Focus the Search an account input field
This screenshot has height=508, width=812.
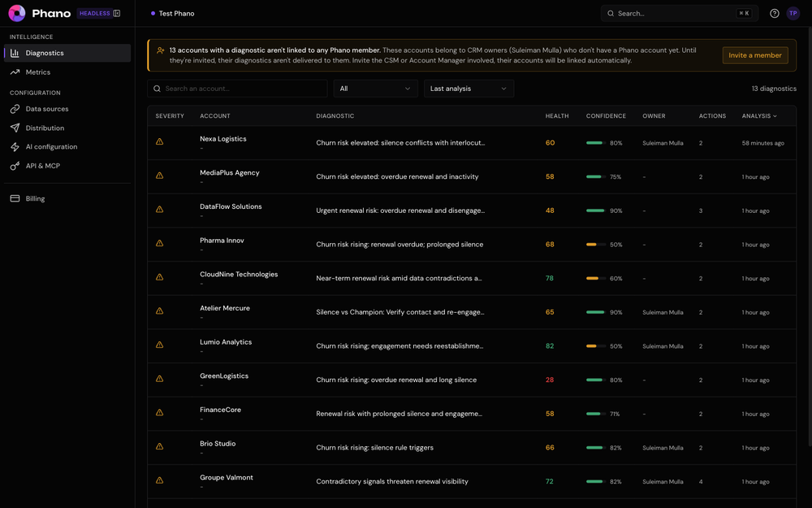(237, 89)
